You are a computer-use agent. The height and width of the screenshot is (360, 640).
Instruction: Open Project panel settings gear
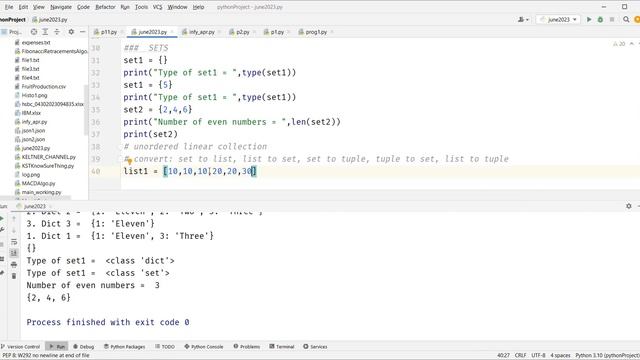[71, 32]
